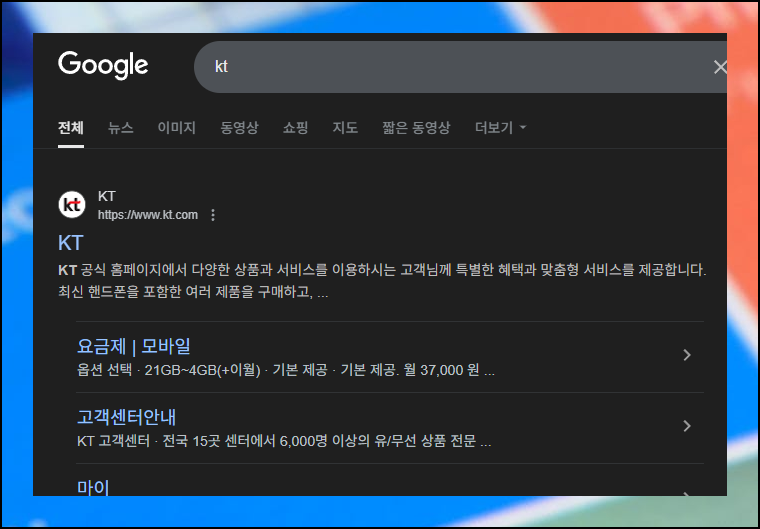Clear the search box with the X icon
This screenshot has width=760, height=529.
point(720,67)
